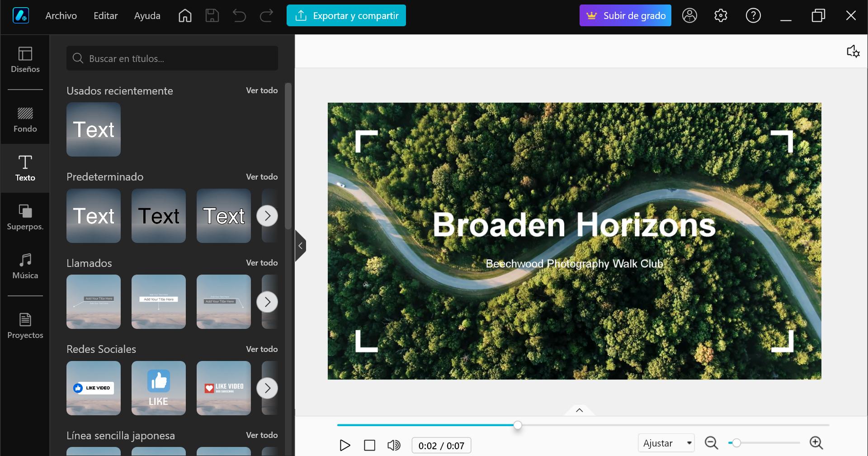The height and width of the screenshot is (456, 868).
Task: Click Subir de grado upgrade button
Action: [625, 15]
